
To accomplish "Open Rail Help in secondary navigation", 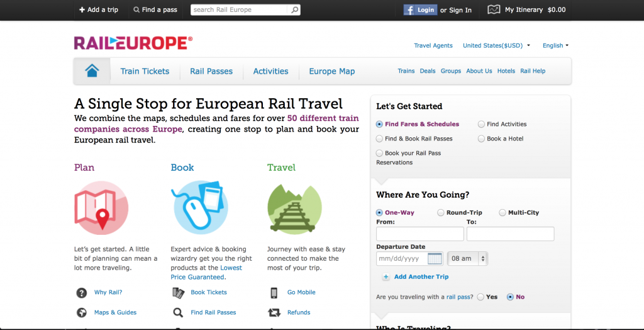I will click(x=533, y=71).
